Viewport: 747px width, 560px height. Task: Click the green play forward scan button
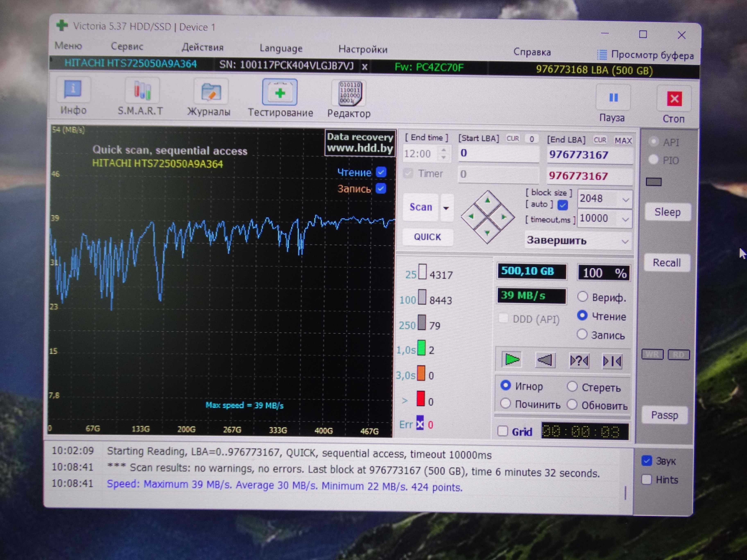point(512,360)
